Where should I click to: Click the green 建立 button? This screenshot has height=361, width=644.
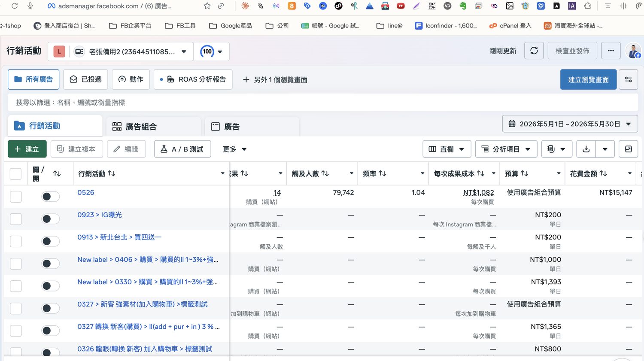pos(27,149)
